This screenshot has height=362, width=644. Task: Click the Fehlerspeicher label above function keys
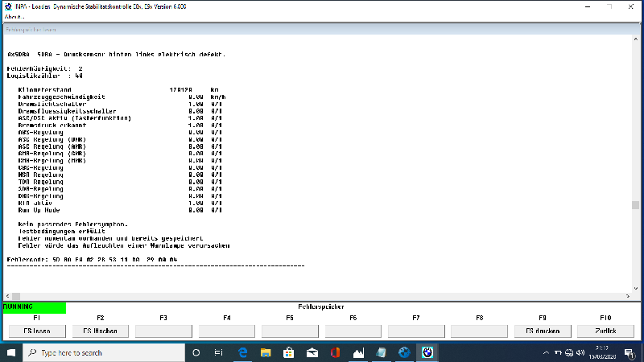click(321, 307)
